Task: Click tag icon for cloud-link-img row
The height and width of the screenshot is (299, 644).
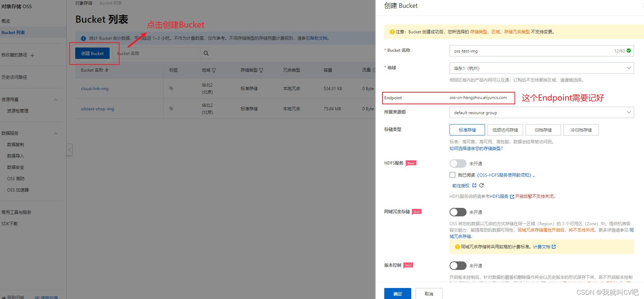Action: (x=171, y=88)
